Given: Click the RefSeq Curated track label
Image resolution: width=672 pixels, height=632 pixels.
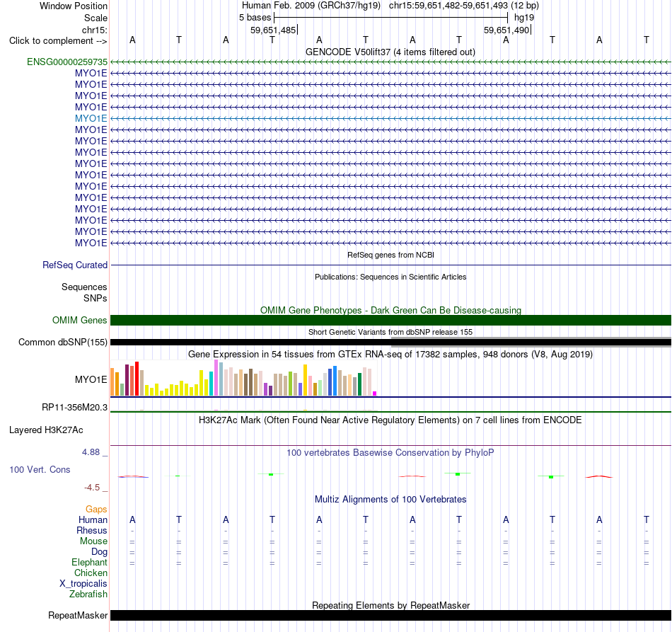Looking at the screenshot, I should pyautogui.click(x=74, y=265).
